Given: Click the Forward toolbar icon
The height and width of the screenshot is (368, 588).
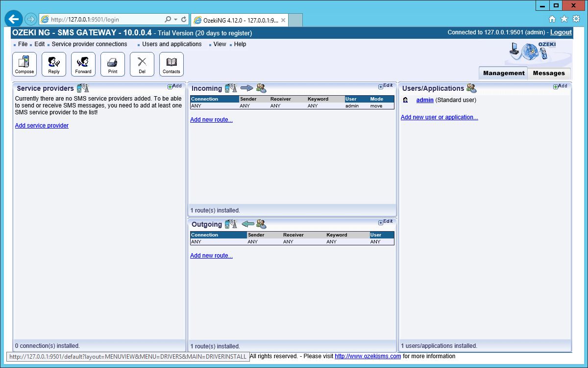Looking at the screenshot, I should point(83,64).
